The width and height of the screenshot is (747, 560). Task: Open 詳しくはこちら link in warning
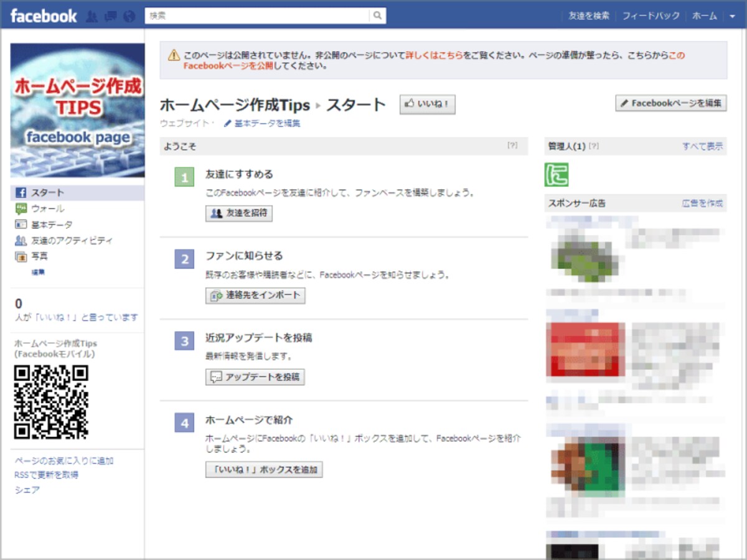click(x=434, y=55)
